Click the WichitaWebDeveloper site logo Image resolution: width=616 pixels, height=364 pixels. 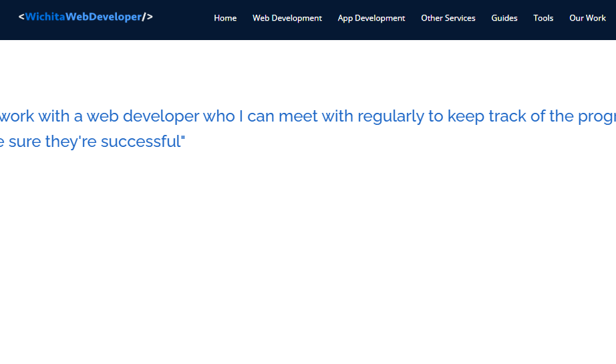pos(86,17)
